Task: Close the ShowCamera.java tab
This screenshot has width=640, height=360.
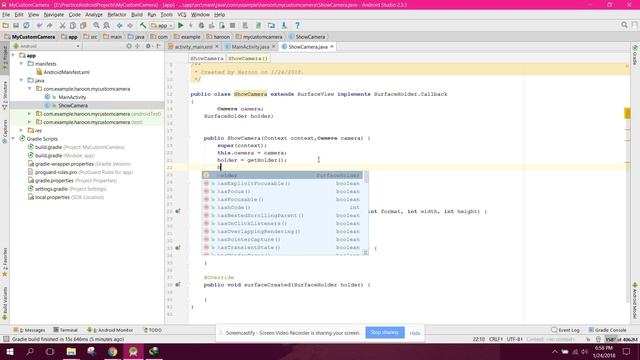Action: (332, 47)
